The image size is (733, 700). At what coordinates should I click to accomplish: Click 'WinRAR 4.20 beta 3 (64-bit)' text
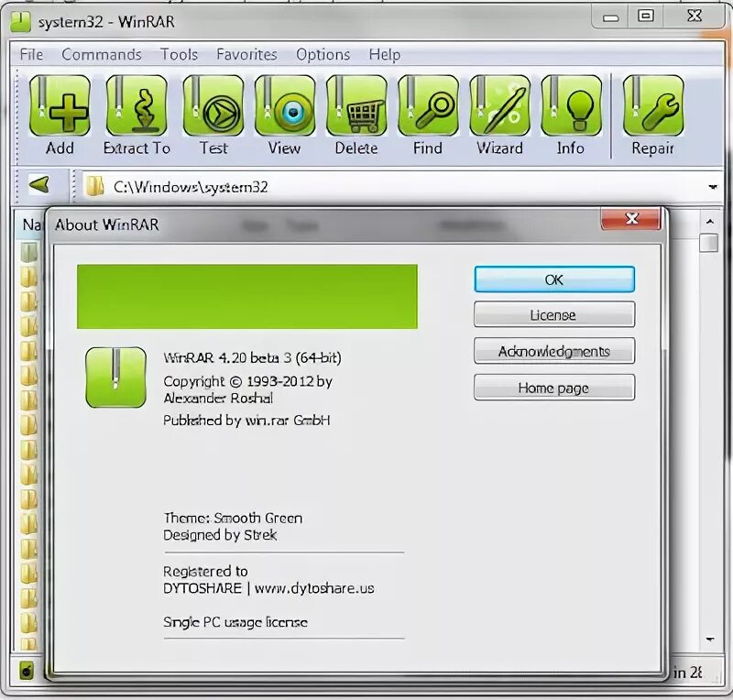pyautogui.click(x=253, y=357)
